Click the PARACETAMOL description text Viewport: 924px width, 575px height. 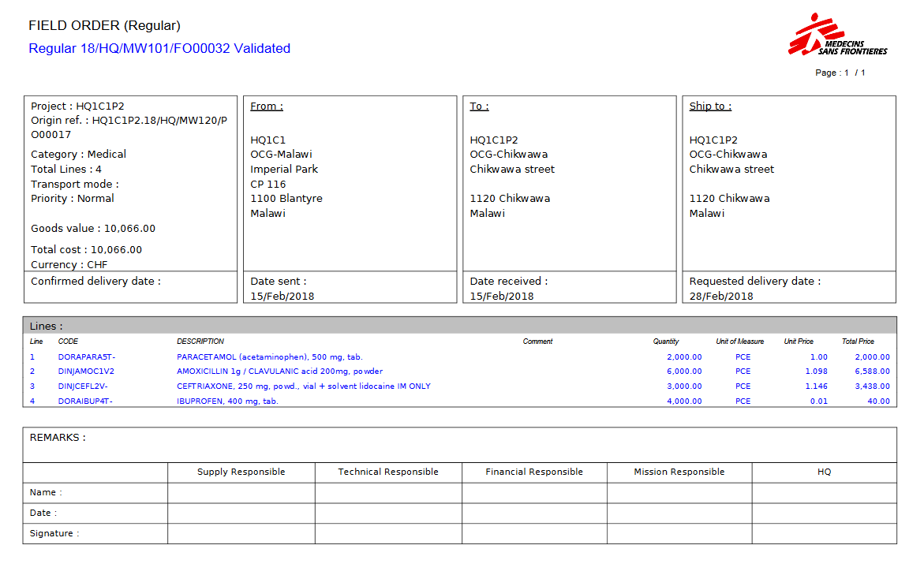tap(269, 357)
